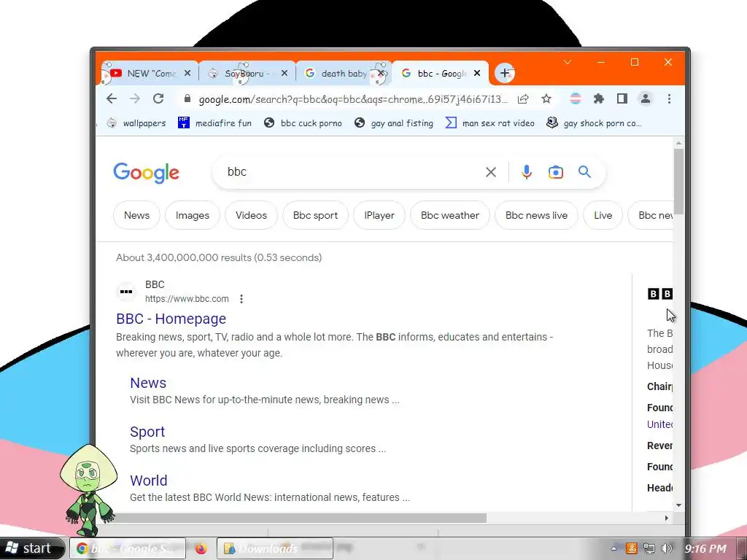Show the browser side panel
747x560 pixels.
(x=622, y=98)
